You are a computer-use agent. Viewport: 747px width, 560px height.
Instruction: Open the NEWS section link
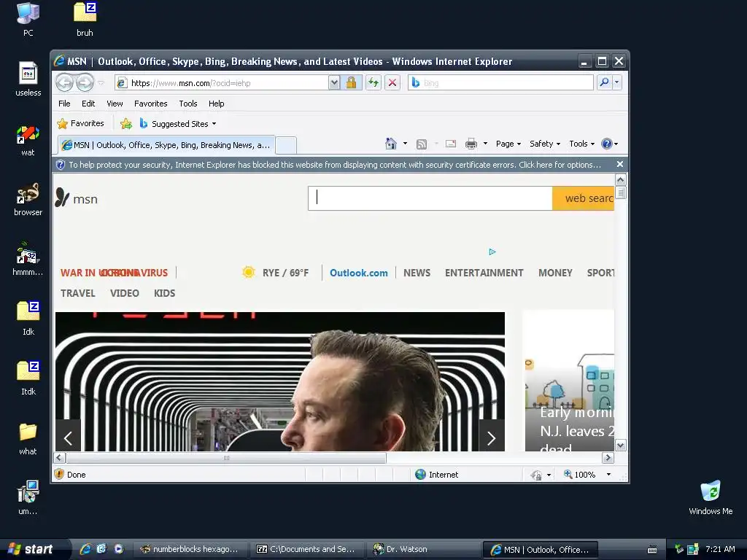coord(417,273)
